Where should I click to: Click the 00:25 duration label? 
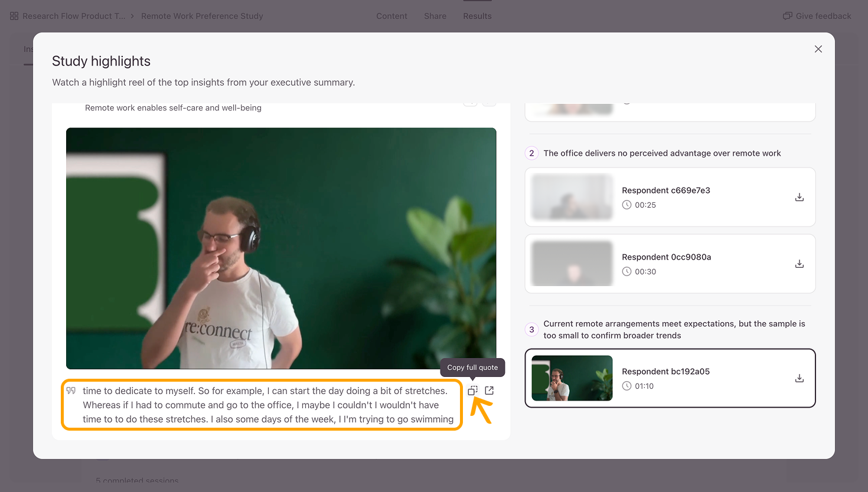645,205
